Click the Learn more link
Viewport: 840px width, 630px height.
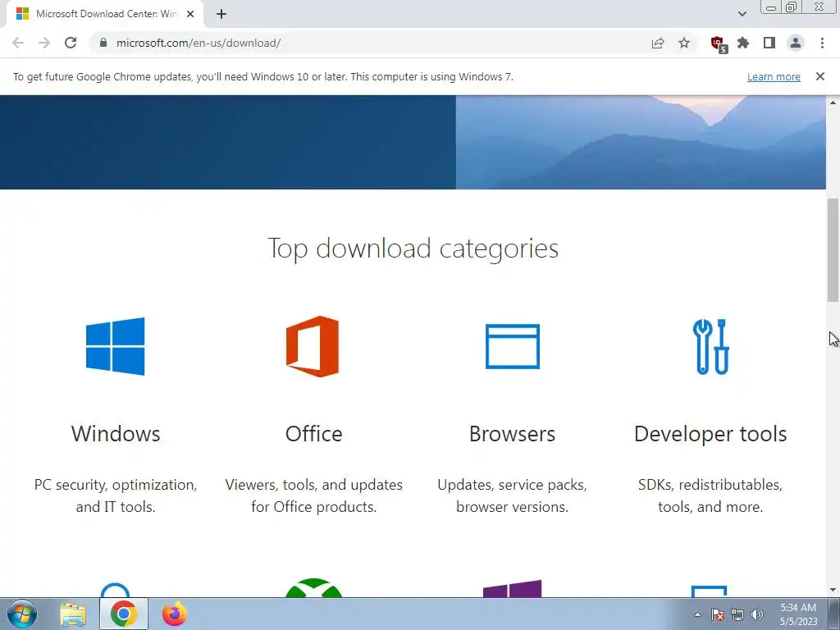point(774,76)
